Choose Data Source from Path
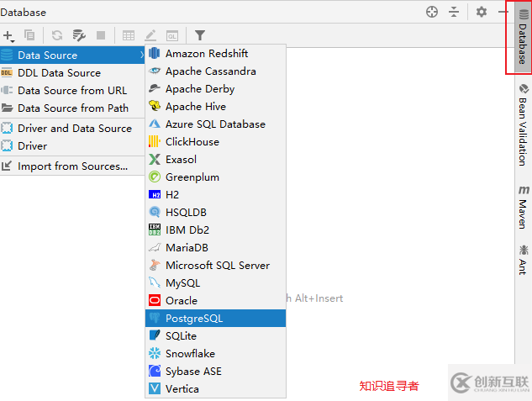 (72, 108)
